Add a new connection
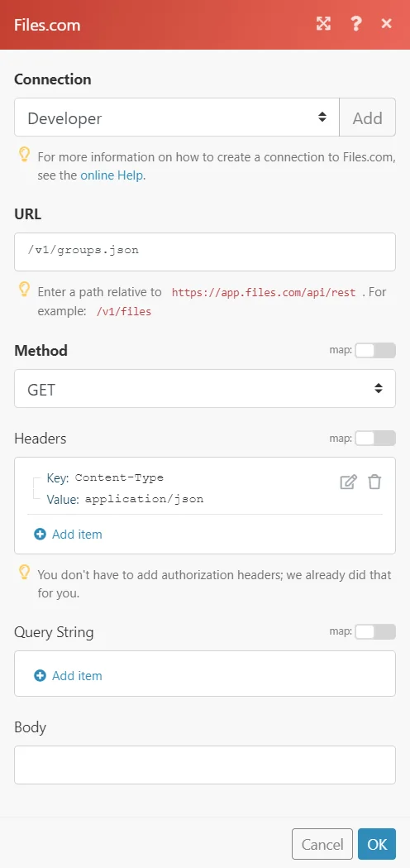410x868 pixels. tap(367, 117)
